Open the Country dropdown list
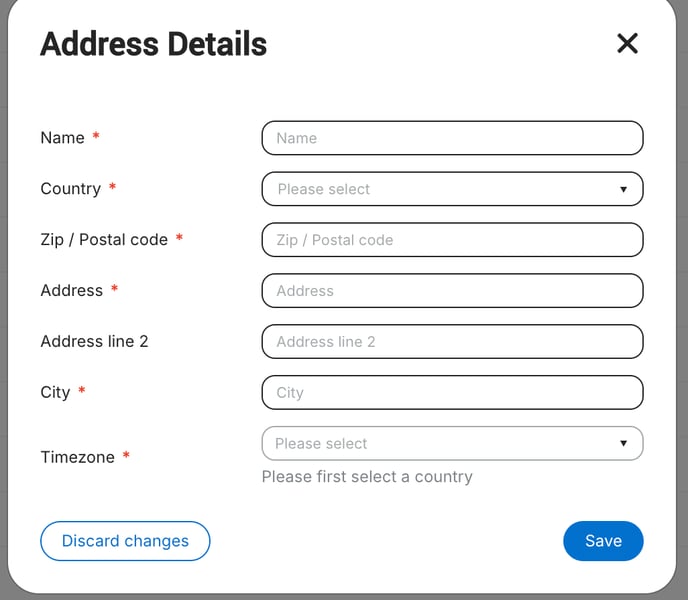688x600 pixels. (452, 189)
